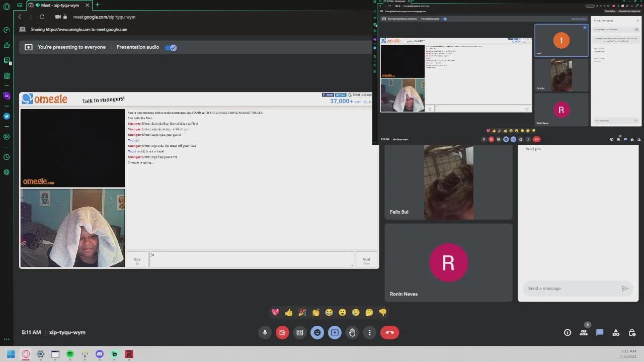Toggle closed captions in Meet
Screen dimensions: 644x362
pos(300,332)
